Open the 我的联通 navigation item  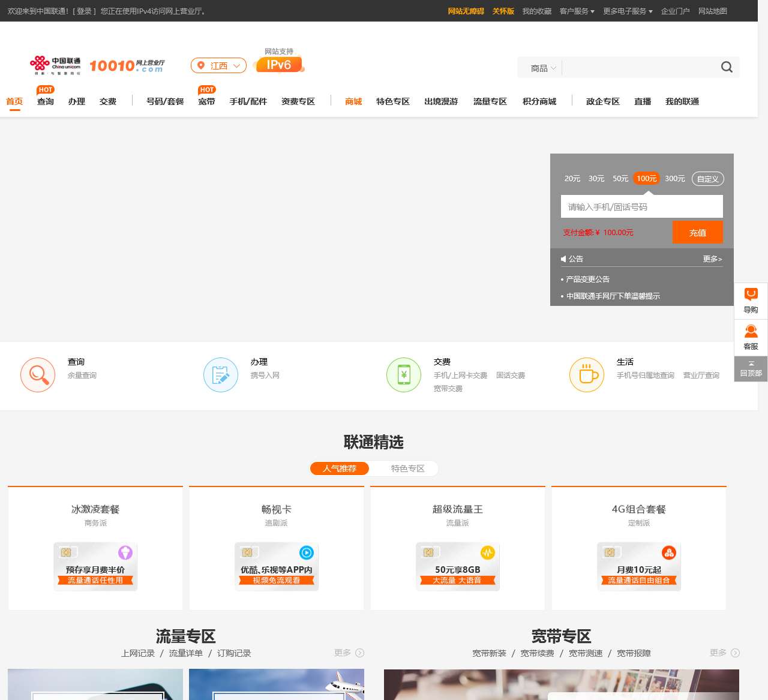682,101
